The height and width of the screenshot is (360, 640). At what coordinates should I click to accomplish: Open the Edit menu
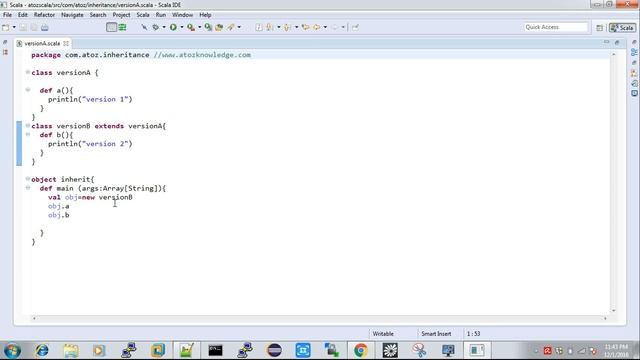pos(22,15)
